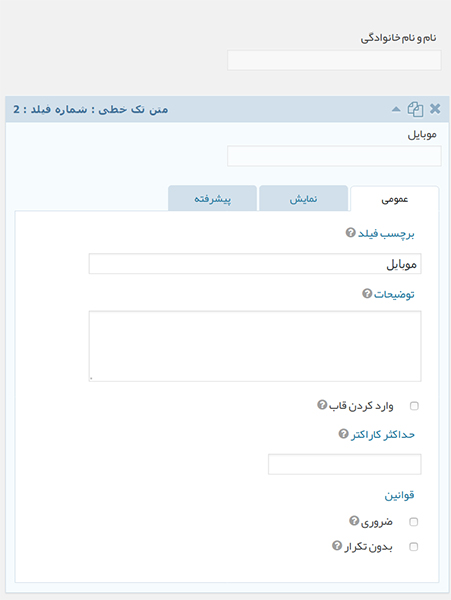Collapse field 2 panel with the up arrow
The width and height of the screenshot is (451, 600).
pos(396,110)
